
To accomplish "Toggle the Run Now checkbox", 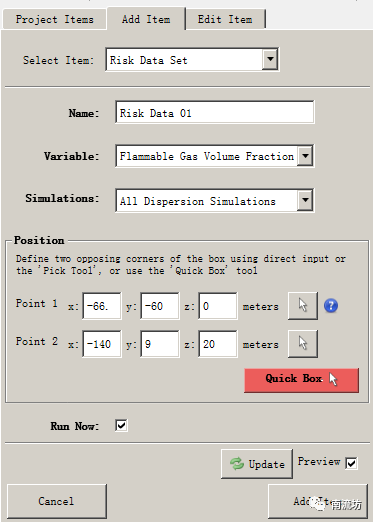I will (x=121, y=425).
